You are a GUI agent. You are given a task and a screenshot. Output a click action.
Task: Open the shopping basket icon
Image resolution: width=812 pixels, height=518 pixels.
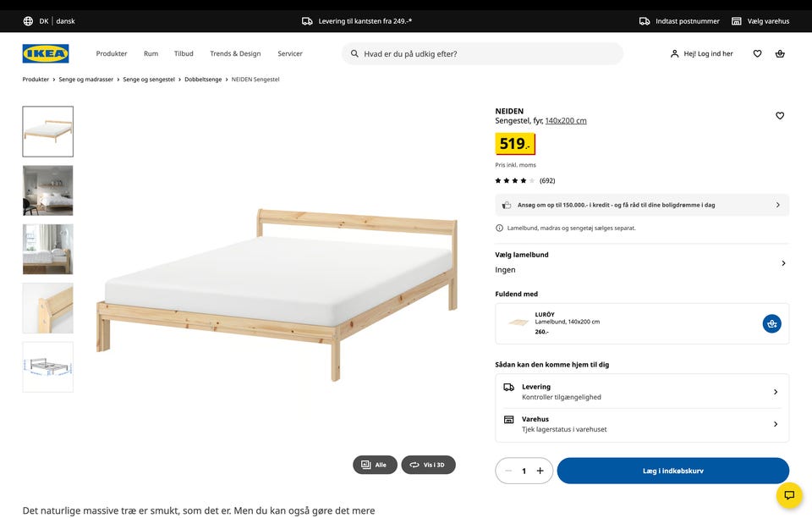(x=780, y=53)
